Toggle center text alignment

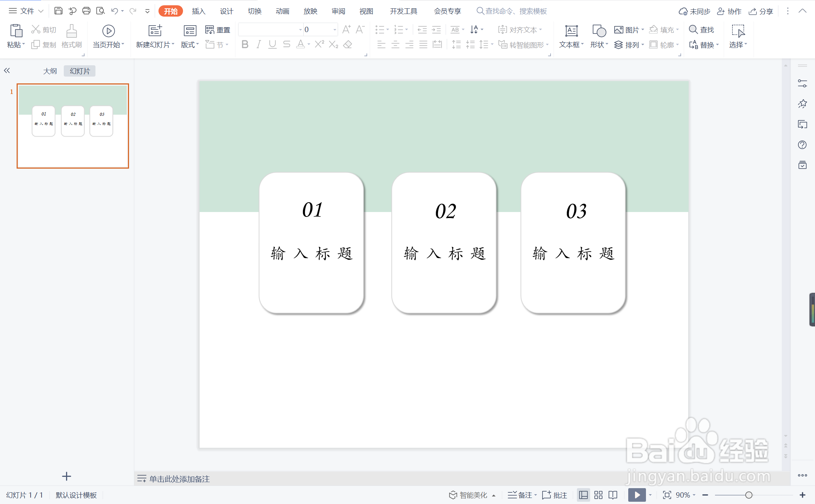tap(395, 45)
